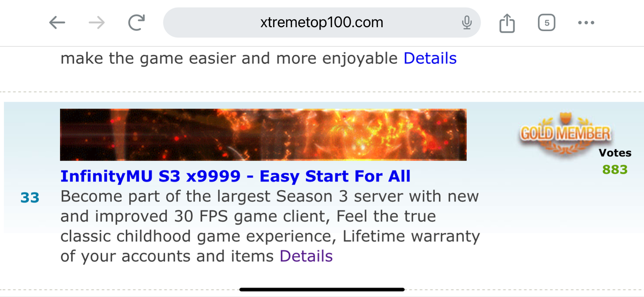Image resolution: width=644 pixels, height=297 pixels.
Task: Open the purple Details link
Action: [x=306, y=256]
